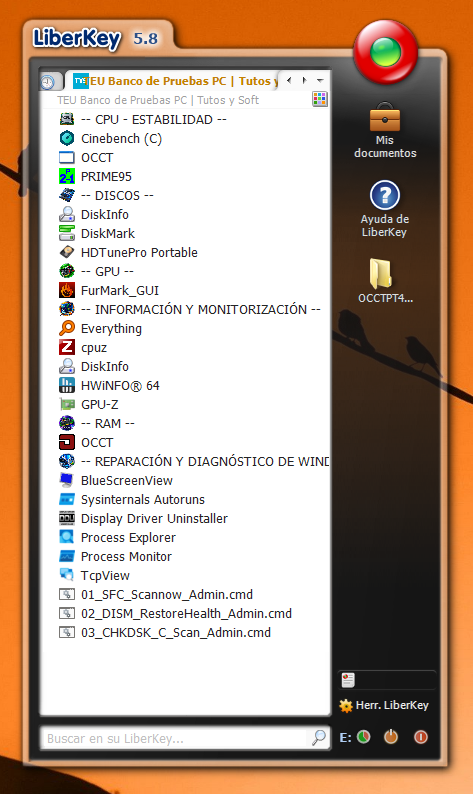The image size is (473, 794).
Task: Click the red exit LiberKey icon
Action: 421,737
